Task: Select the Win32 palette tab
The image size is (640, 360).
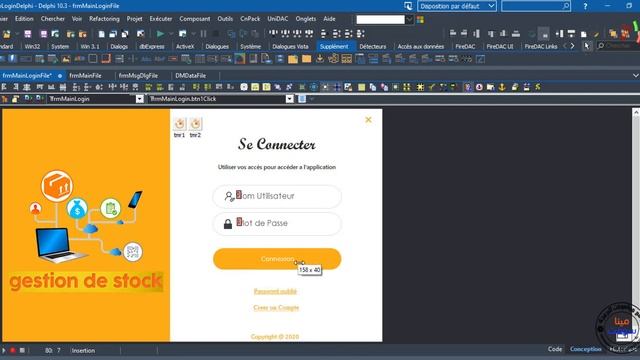Action: click(x=32, y=47)
